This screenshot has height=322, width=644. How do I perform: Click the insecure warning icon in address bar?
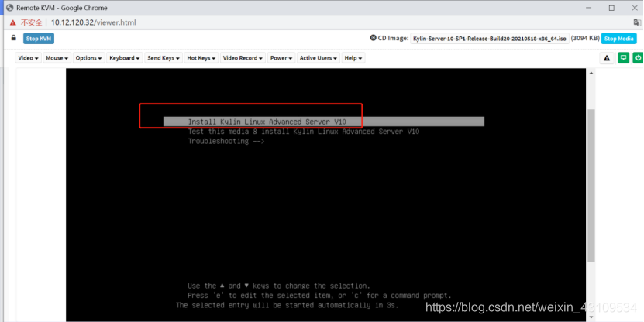coord(13,22)
